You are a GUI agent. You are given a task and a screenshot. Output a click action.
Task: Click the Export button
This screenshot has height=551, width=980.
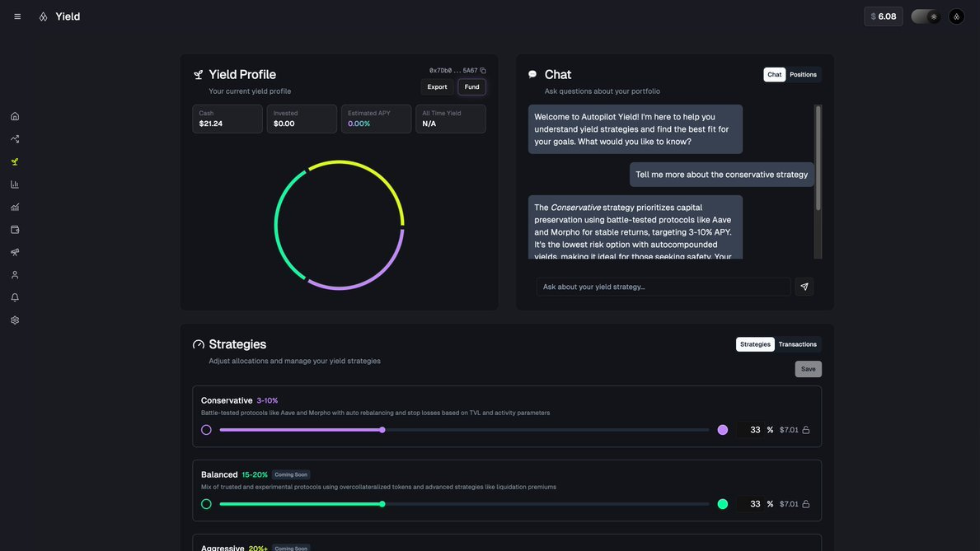tap(437, 86)
